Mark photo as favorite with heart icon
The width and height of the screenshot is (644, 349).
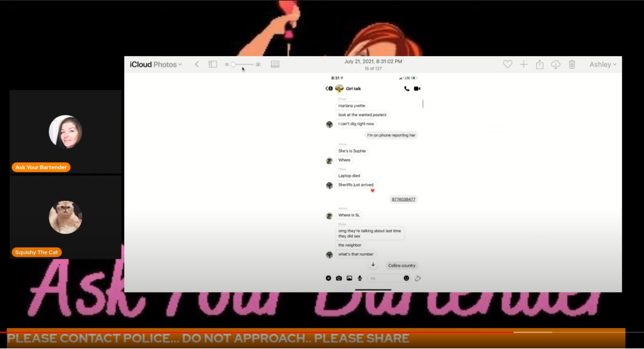(507, 64)
